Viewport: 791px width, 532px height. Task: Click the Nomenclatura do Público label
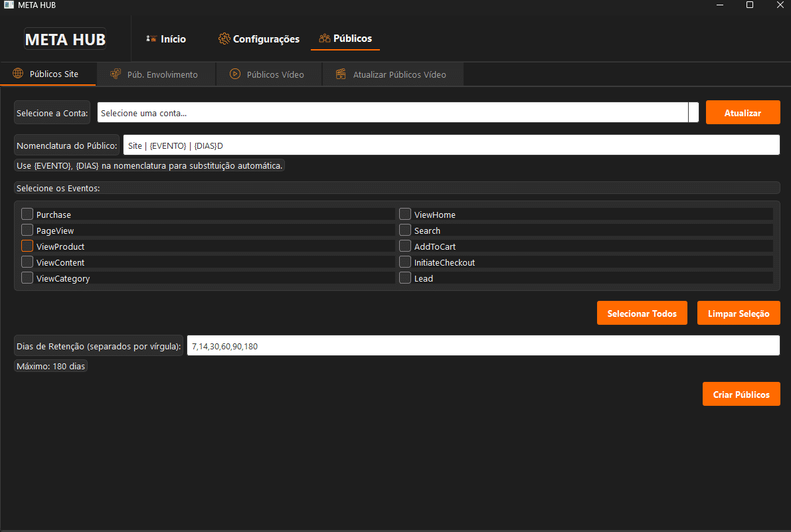pyautogui.click(x=66, y=145)
